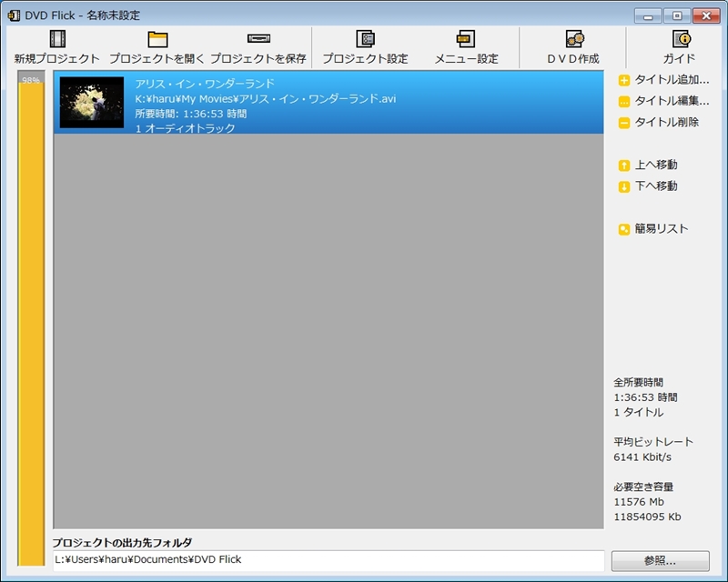
Task: Click the 1 タイトル count text
Action: click(x=639, y=412)
